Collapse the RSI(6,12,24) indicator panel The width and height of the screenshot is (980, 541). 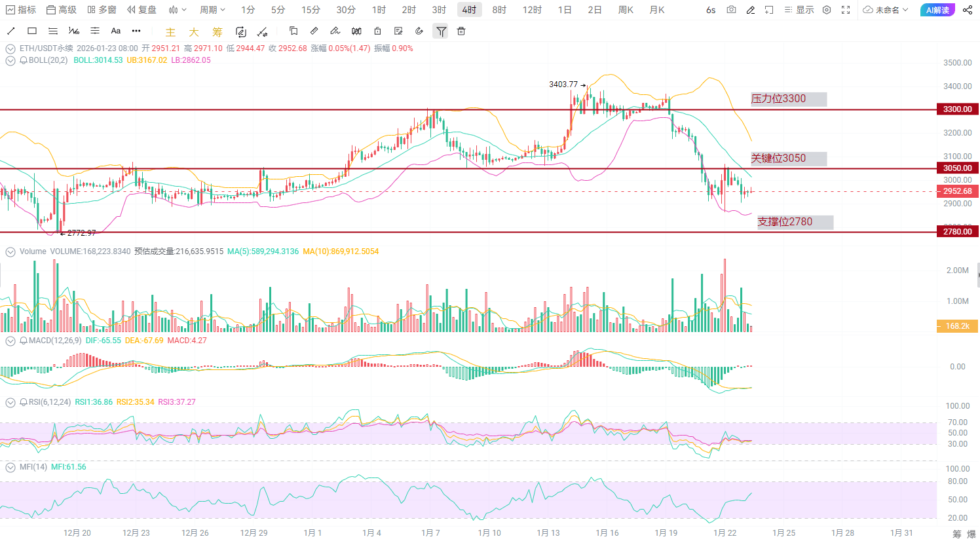click(10, 402)
